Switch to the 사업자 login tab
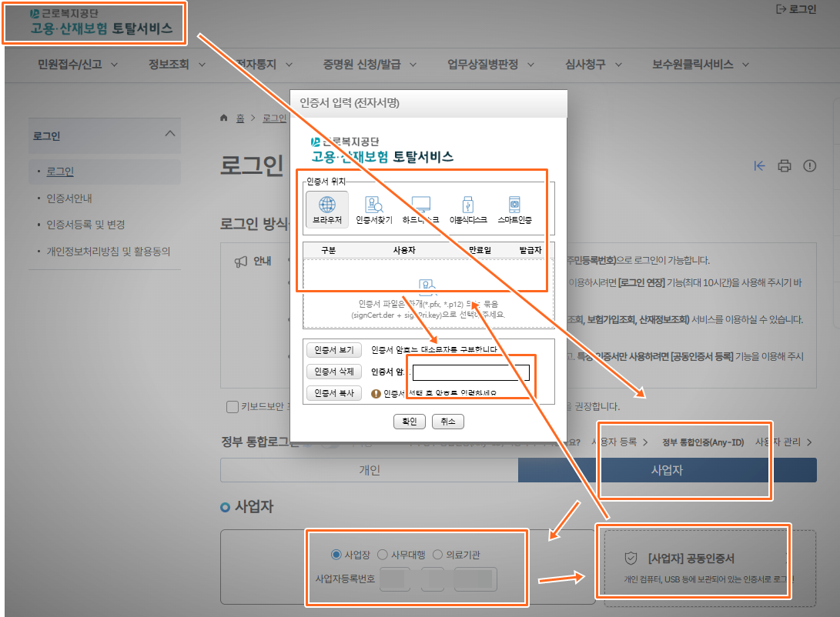The width and height of the screenshot is (840, 617). coord(667,470)
